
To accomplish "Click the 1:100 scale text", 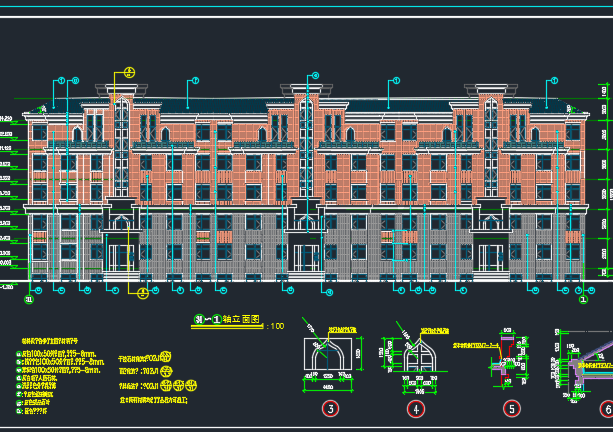I will (275, 325).
